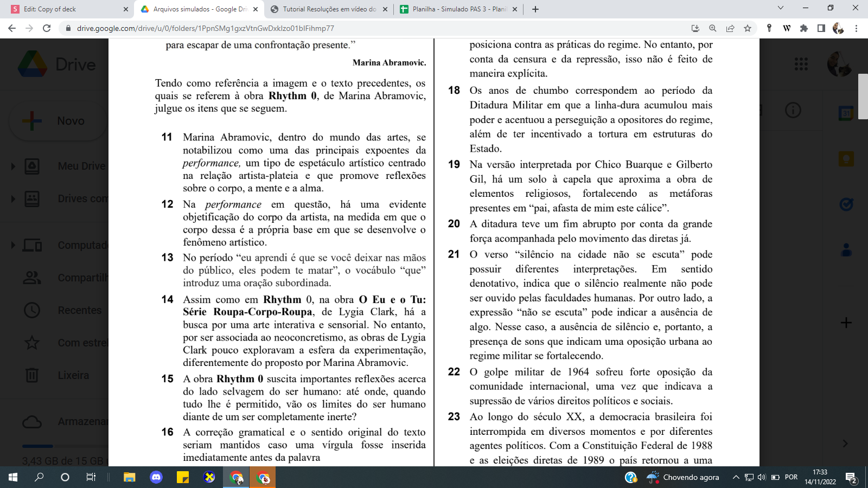
Task: Show hidden system tray icons
Action: (x=736, y=477)
